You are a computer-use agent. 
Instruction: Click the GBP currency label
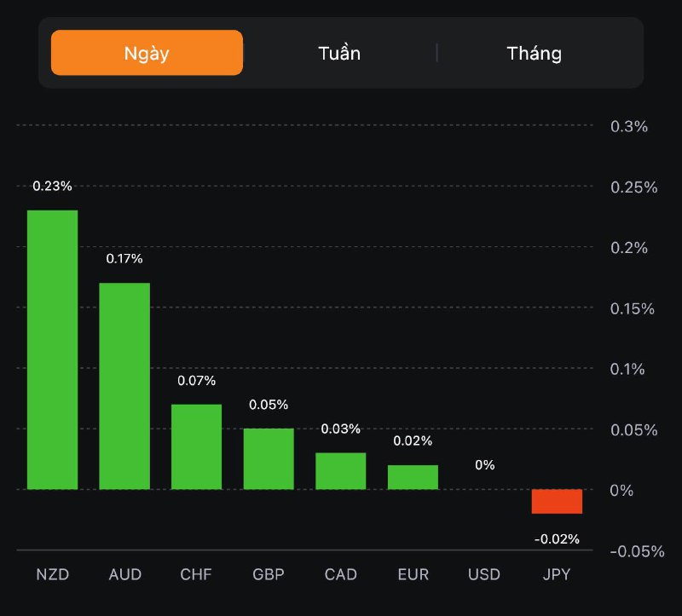coord(269,574)
